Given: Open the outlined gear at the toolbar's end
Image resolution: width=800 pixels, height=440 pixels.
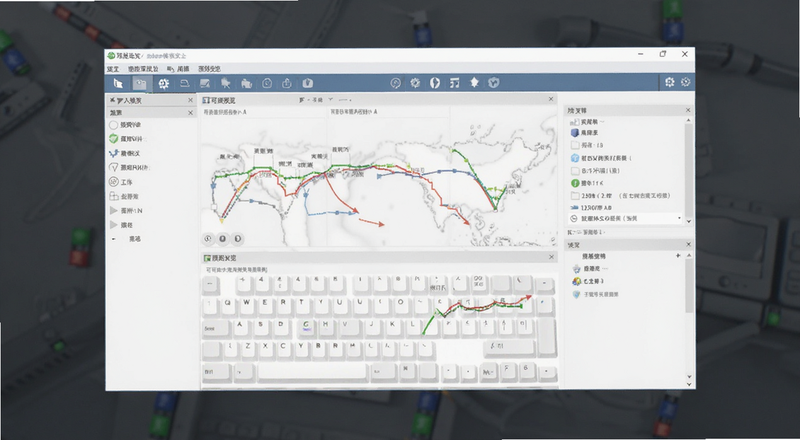Looking at the screenshot, I should click(685, 82).
